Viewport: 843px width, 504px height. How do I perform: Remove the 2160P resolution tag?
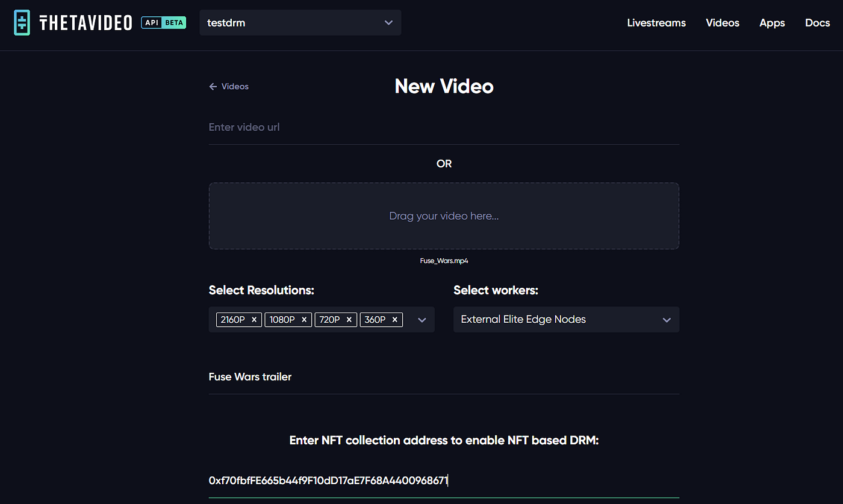point(254,320)
